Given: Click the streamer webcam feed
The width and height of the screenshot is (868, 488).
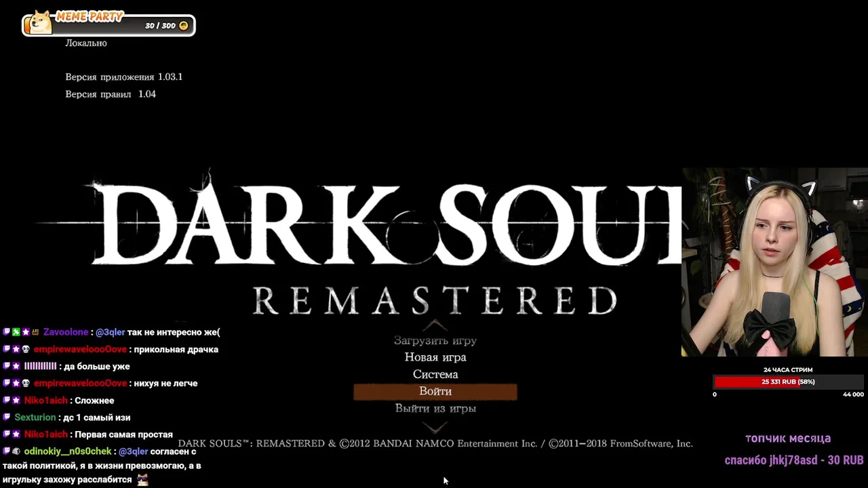Looking at the screenshot, I should click(x=774, y=262).
